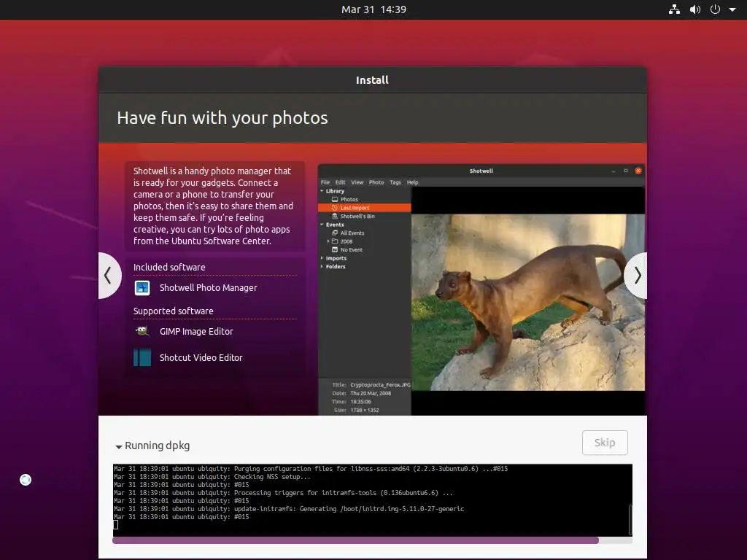Click the Shotwell Photo Manager icon

click(x=142, y=287)
